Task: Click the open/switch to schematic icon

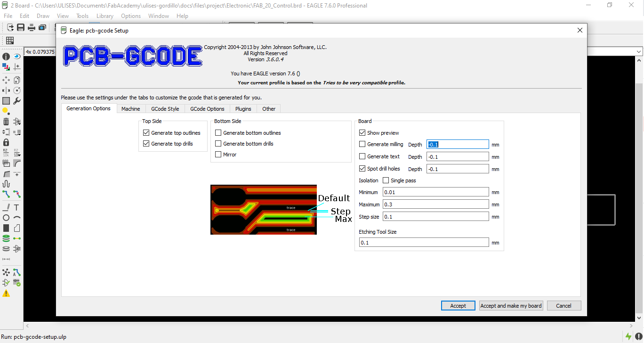Action: (10, 27)
